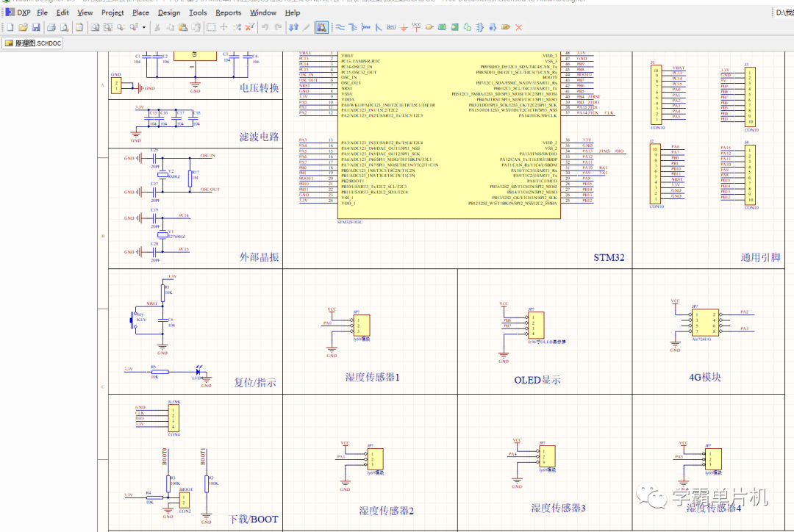
Task: Select the Place Net Label tool
Action: [391, 27]
